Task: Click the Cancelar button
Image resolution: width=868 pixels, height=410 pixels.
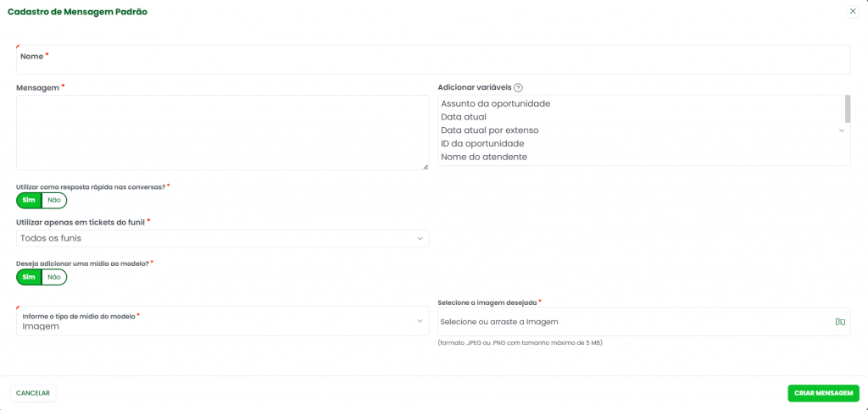Action: [x=33, y=393]
